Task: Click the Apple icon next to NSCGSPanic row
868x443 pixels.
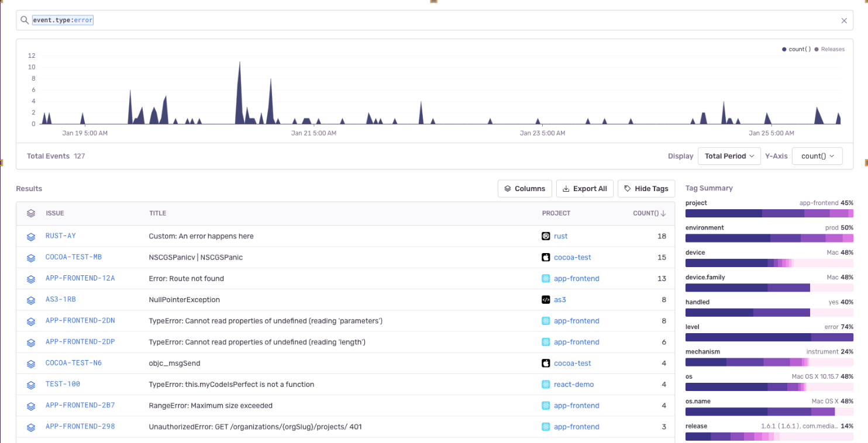Action: (x=546, y=257)
